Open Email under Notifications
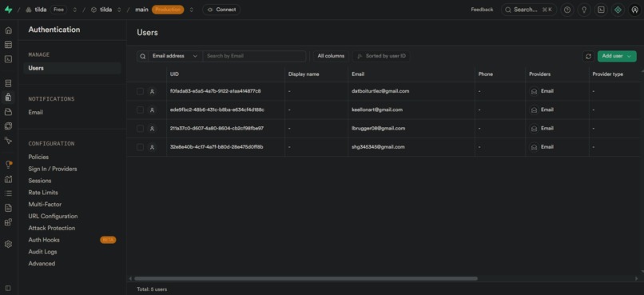The height and width of the screenshot is (295, 644). (x=35, y=113)
